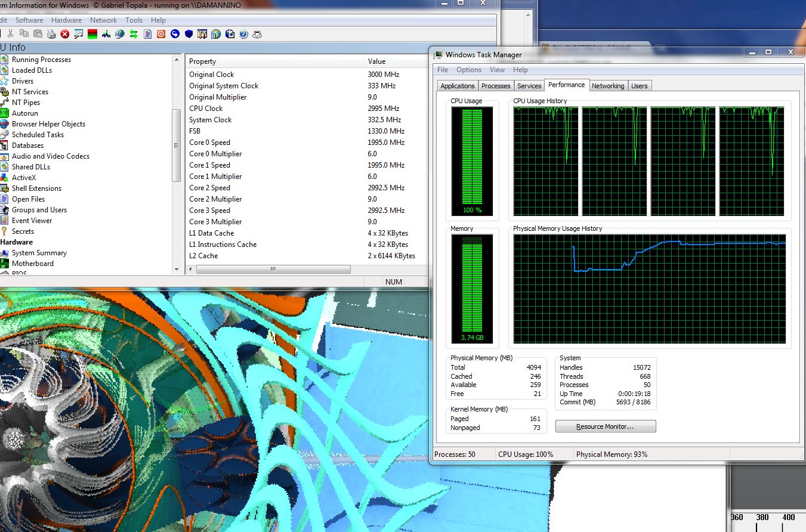Click the Scheduled Tasks icon in tree
This screenshot has height=532, width=806.
(4, 135)
